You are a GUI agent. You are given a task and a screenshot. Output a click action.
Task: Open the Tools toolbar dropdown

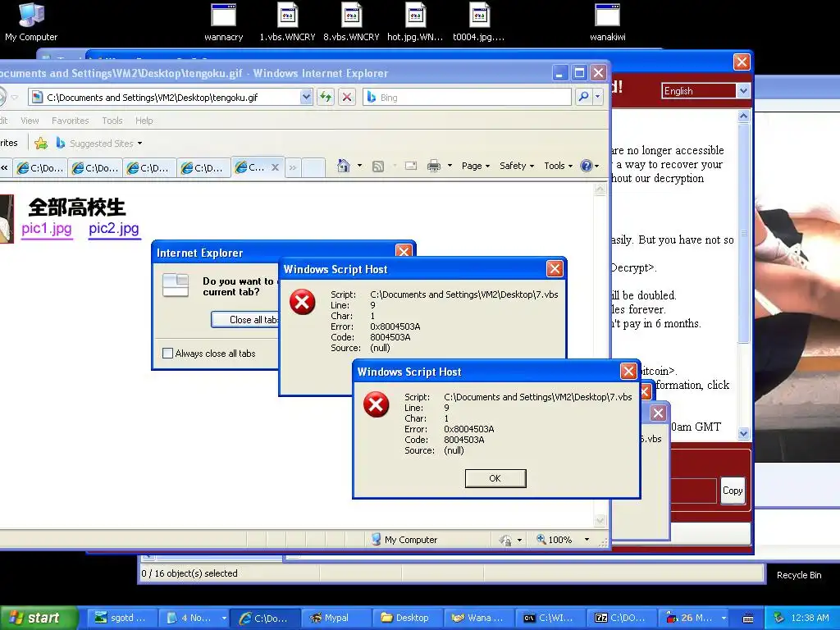tap(558, 166)
